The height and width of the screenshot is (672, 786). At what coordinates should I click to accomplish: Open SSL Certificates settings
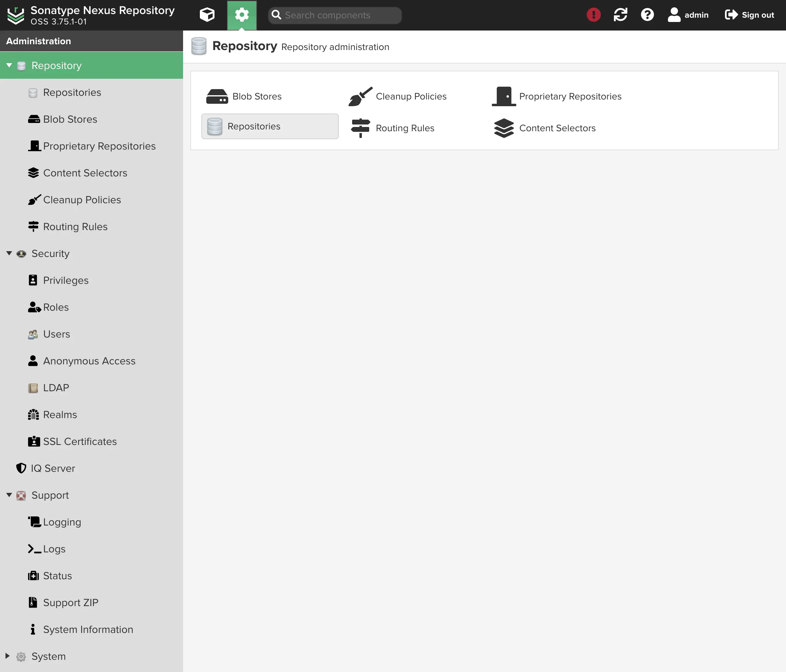(80, 441)
